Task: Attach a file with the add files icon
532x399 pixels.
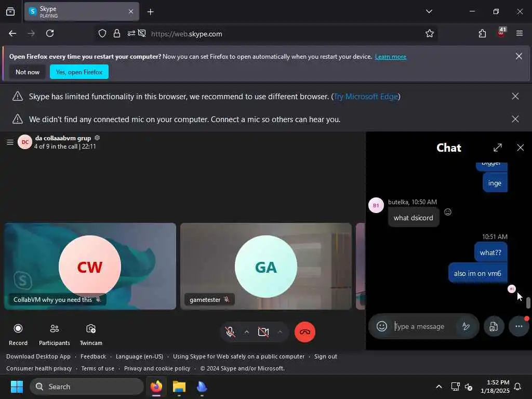Action: [494, 326]
